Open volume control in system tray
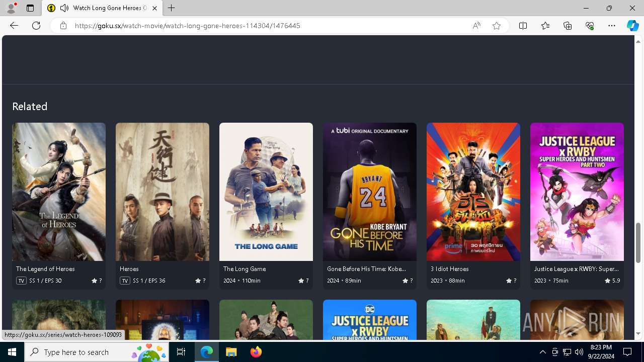The width and height of the screenshot is (644, 362). click(579, 352)
